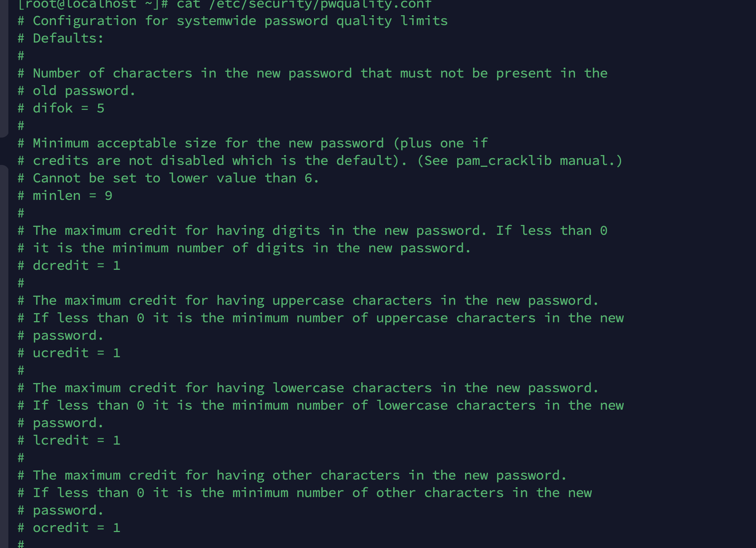
Task: Click the 'dcredit = 1' setting line
Action: click(76, 266)
